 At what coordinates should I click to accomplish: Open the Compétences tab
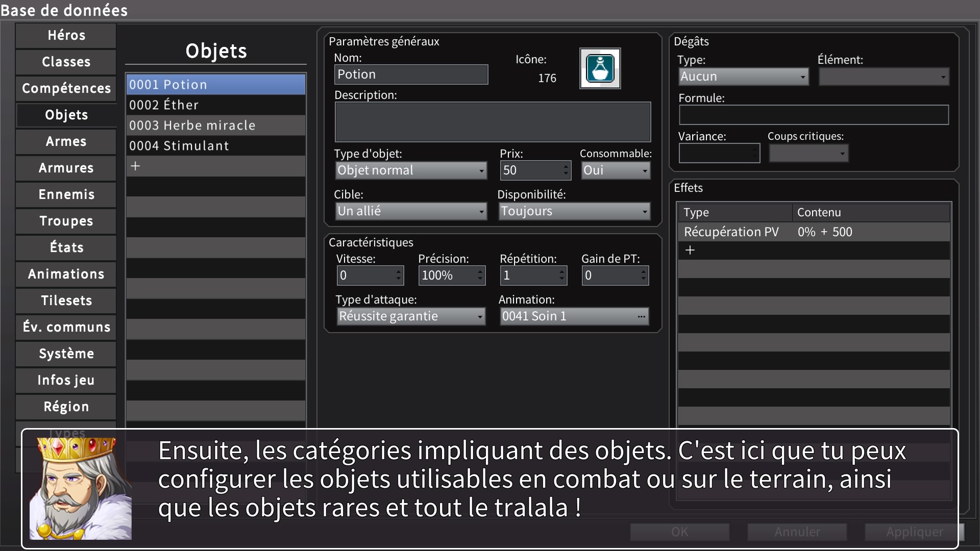pos(66,88)
